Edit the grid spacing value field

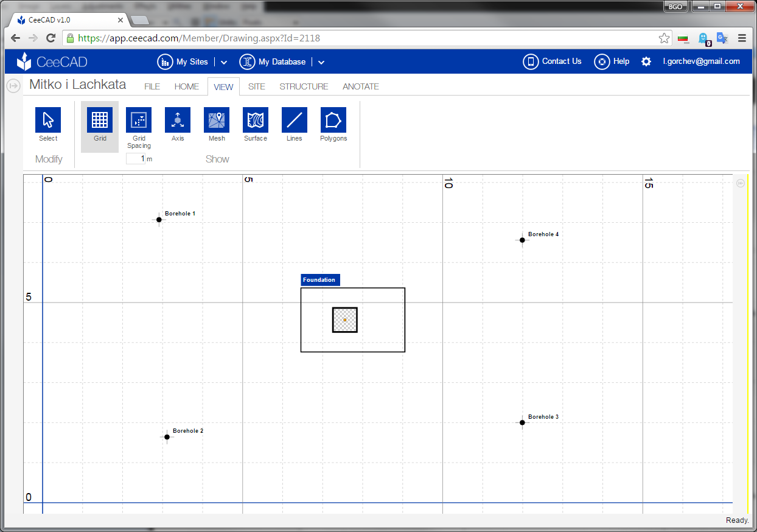(x=136, y=159)
